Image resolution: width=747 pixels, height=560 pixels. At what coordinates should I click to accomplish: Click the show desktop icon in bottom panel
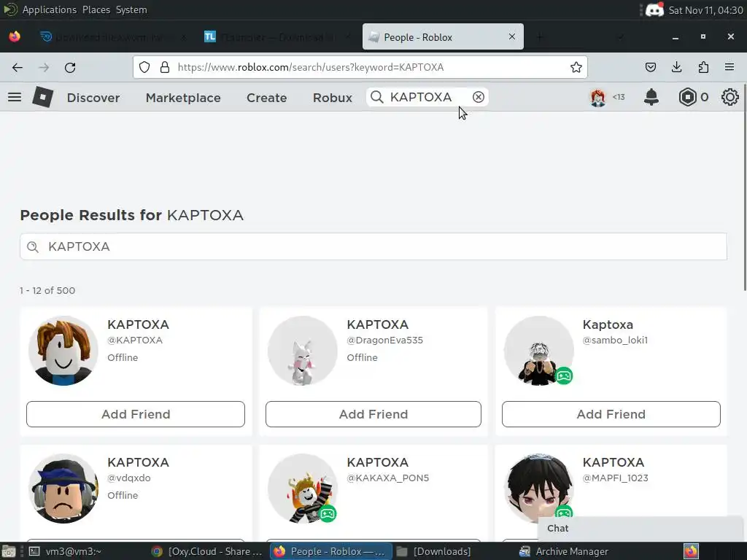9,551
